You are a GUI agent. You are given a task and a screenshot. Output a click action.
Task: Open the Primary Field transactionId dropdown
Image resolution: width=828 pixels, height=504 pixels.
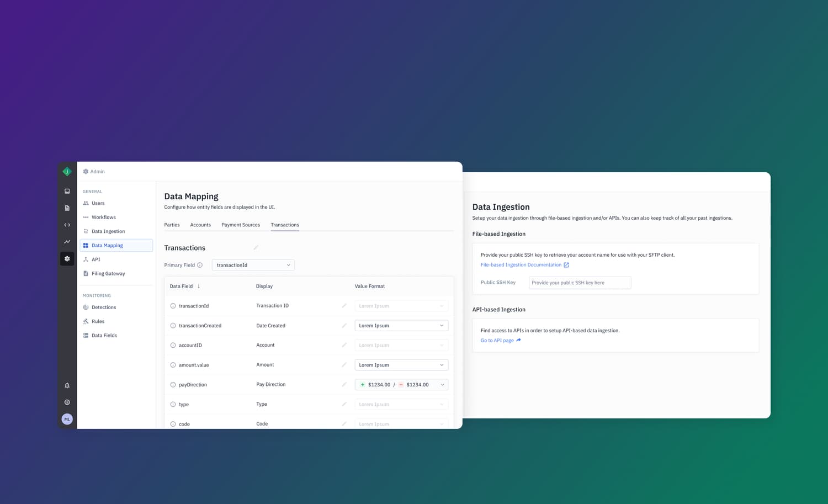[253, 265]
